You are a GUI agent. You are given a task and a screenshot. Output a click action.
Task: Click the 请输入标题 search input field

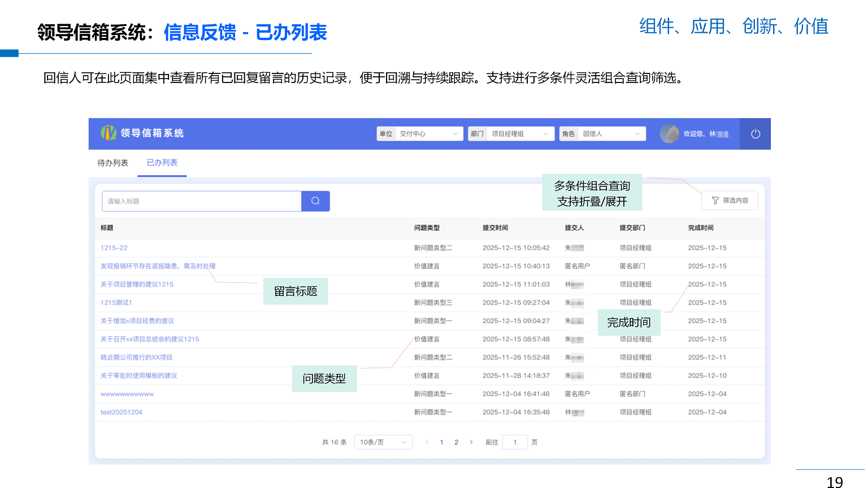[x=201, y=201]
